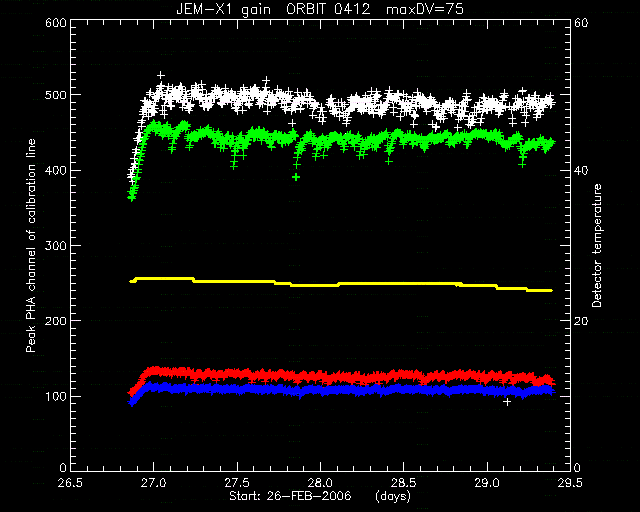
Task: Click the low green outlier cross near 27.85 days
Action: (x=296, y=177)
